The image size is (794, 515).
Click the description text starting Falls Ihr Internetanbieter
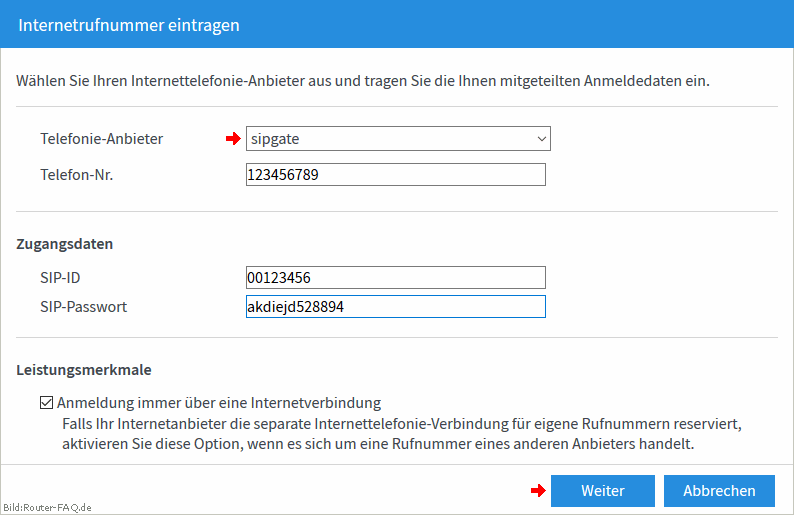(402, 434)
